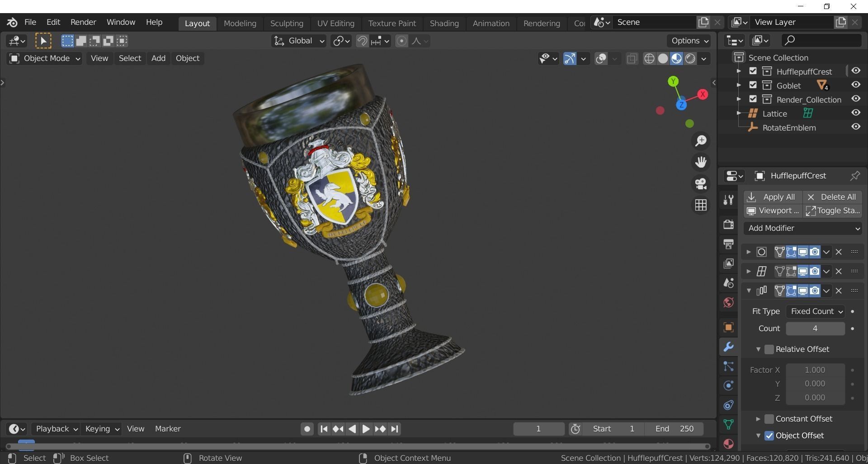The height and width of the screenshot is (464, 868).
Task: Click Apply All modifiers button
Action: pos(773,197)
